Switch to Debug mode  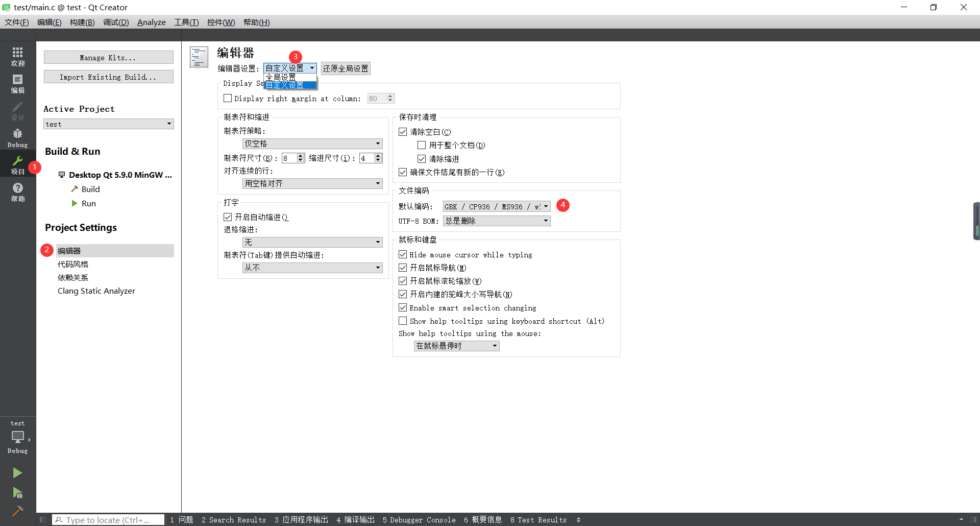(17, 138)
